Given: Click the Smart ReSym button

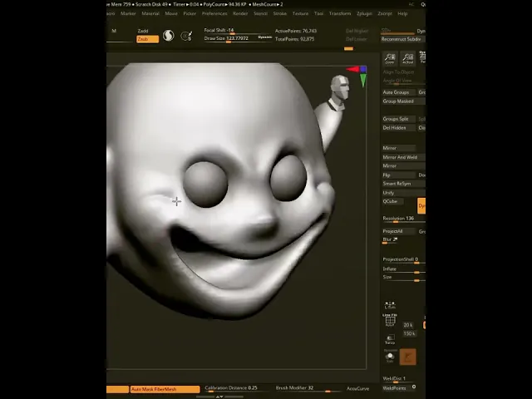Looking at the screenshot, I should pos(403,184).
